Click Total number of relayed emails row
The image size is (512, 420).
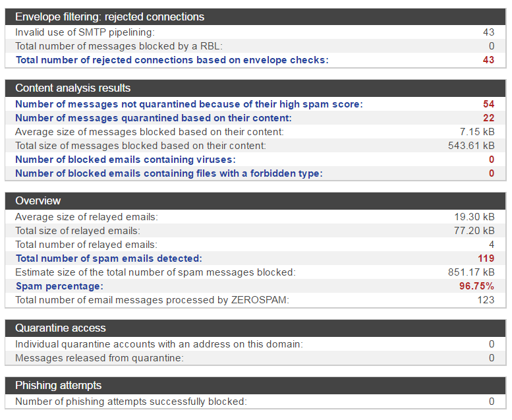[256, 245]
